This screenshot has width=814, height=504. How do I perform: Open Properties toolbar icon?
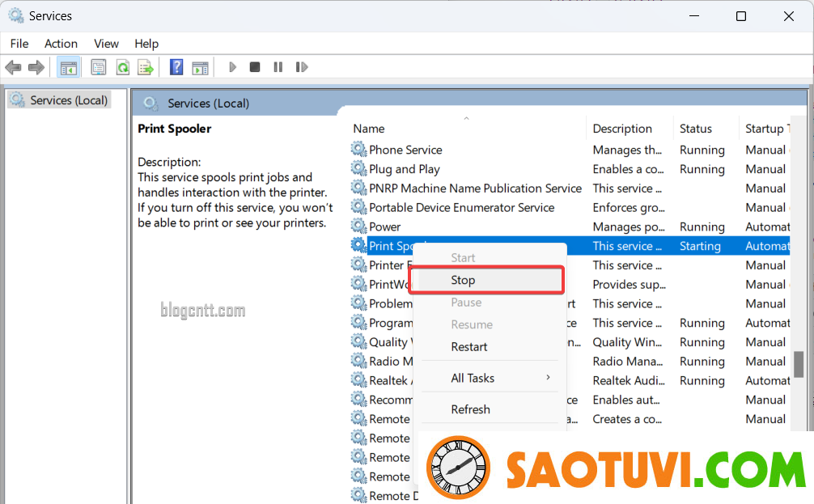click(98, 67)
